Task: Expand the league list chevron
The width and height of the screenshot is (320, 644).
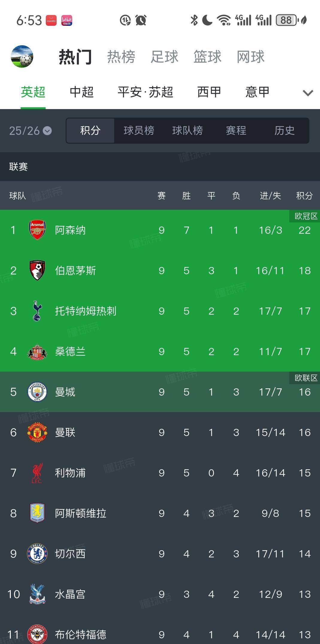Action: pyautogui.click(x=308, y=93)
